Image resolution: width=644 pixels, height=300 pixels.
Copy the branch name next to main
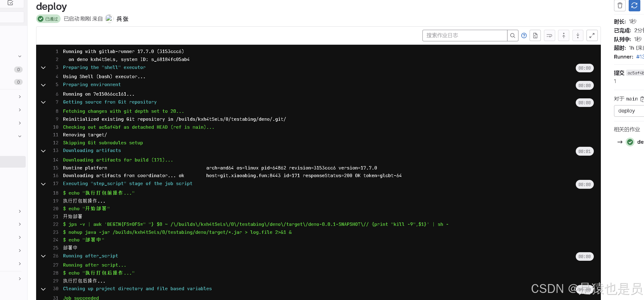[642, 99]
